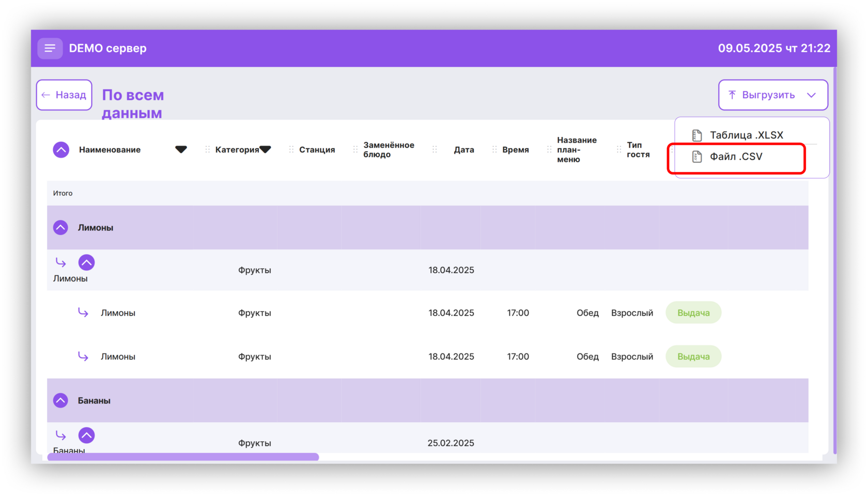This screenshot has height=496, width=868.
Task: Go back with the Назад button
Action: coord(64,95)
